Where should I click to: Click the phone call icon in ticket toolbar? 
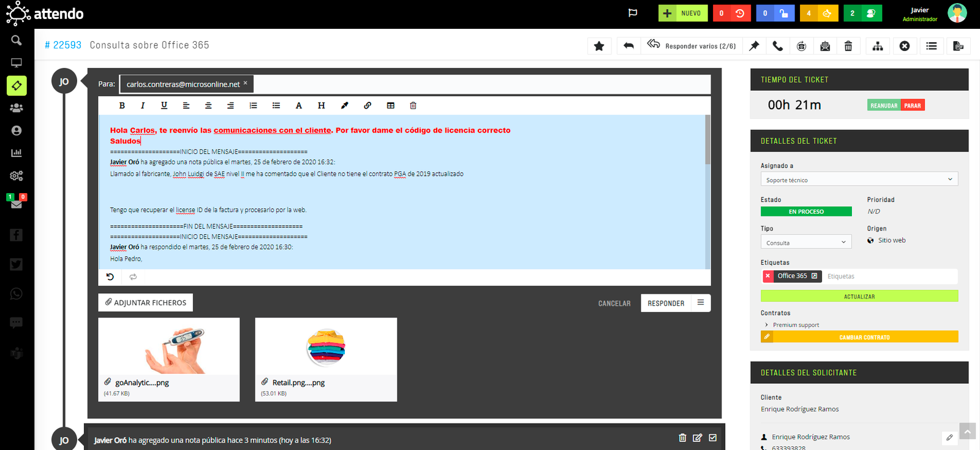[778, 46]
